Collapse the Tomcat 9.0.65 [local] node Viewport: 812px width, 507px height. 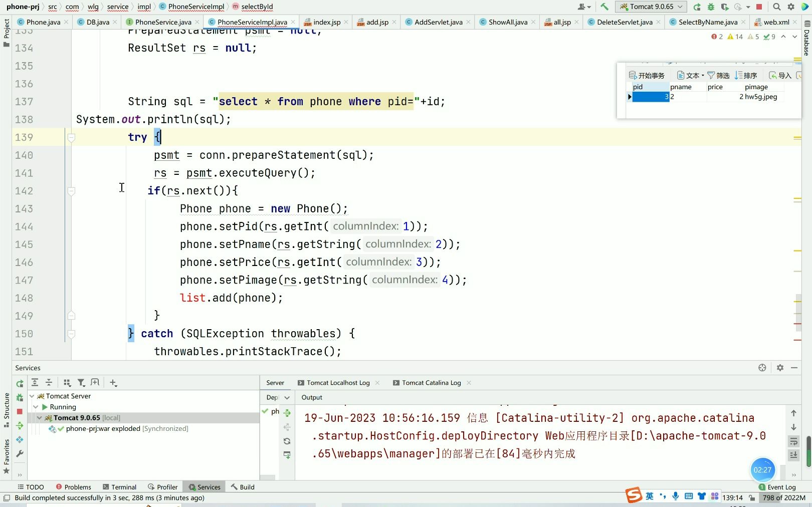coord(39,418)
